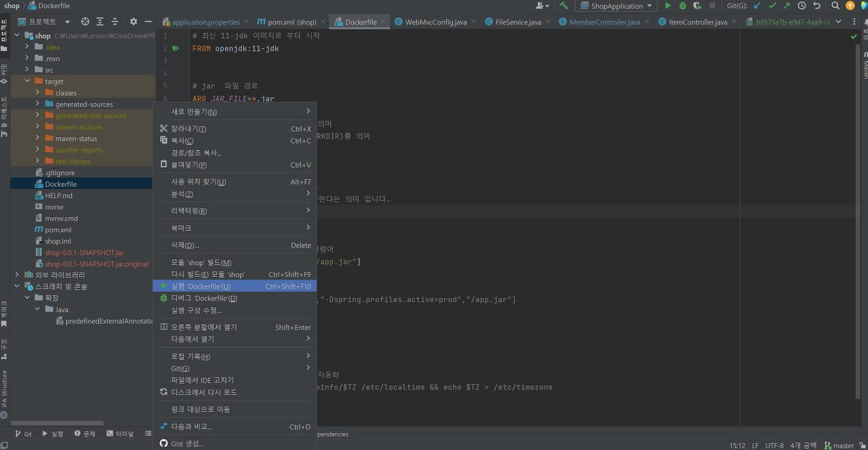Run with coverage shield icon
The height and width of the screenshot is (450, 868).
pyautogui.click(x=697, y=5)
